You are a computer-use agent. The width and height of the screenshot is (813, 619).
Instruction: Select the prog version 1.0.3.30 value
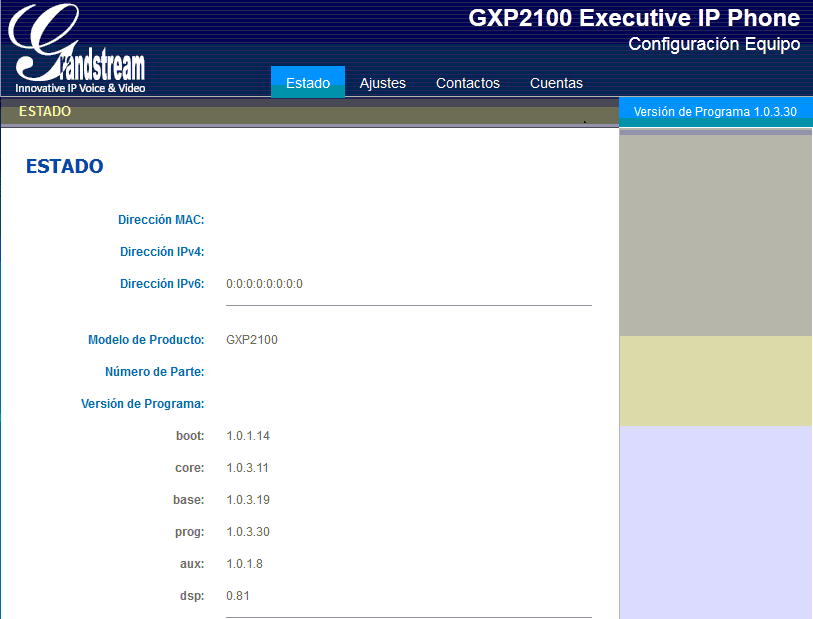click(x=249, y=531)
